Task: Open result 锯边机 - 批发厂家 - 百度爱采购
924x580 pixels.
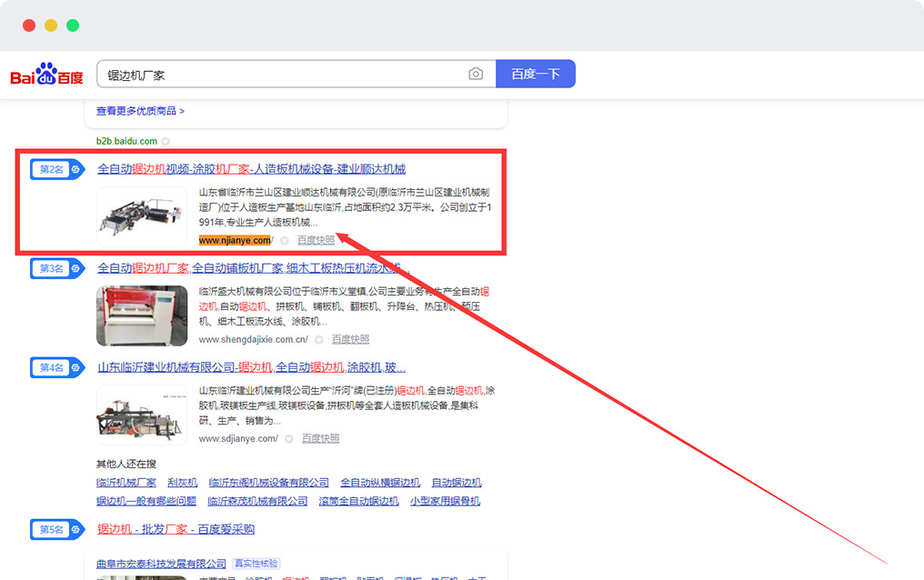Action: click(x=176, y=529)
